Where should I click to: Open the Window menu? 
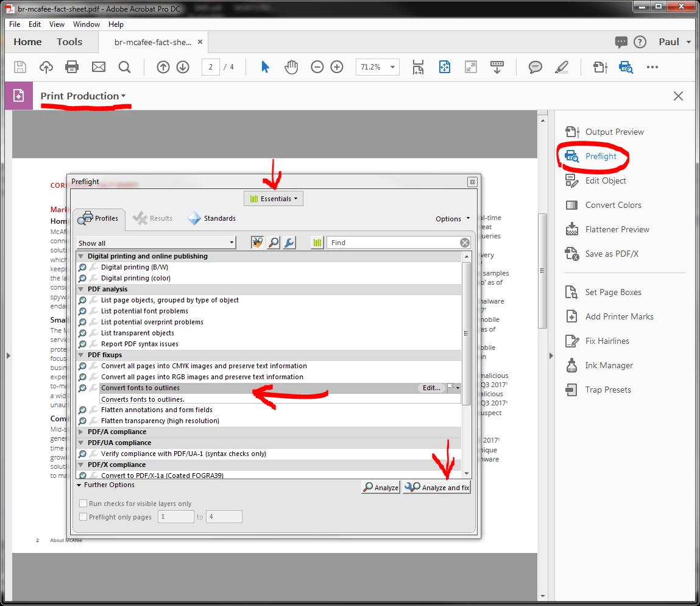click(x=86, y=24)
